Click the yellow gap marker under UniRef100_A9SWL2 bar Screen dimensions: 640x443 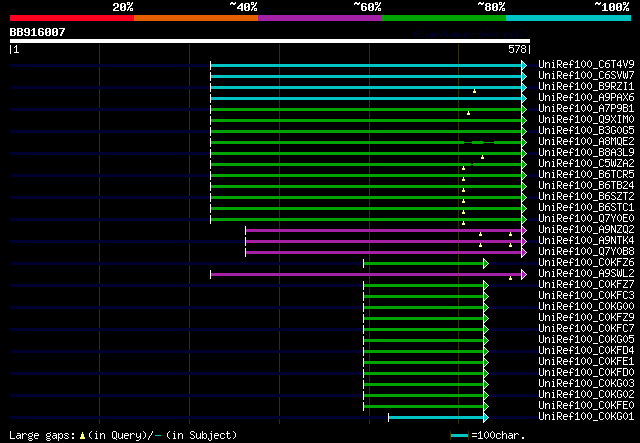pos(510,278)
